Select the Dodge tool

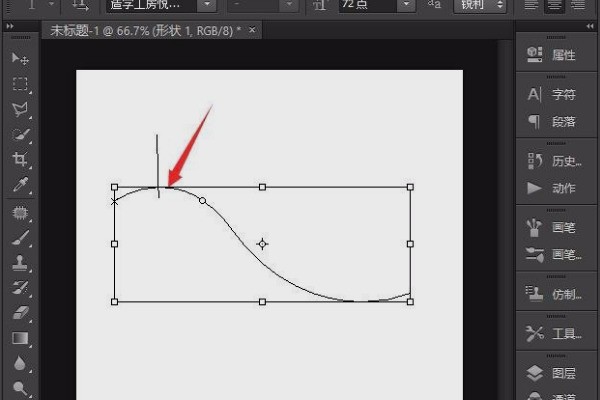(x=20, y=388)
